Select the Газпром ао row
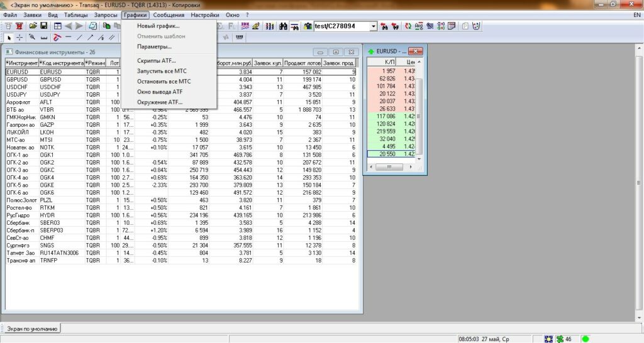The image size is (644, 343). [19, 126]
